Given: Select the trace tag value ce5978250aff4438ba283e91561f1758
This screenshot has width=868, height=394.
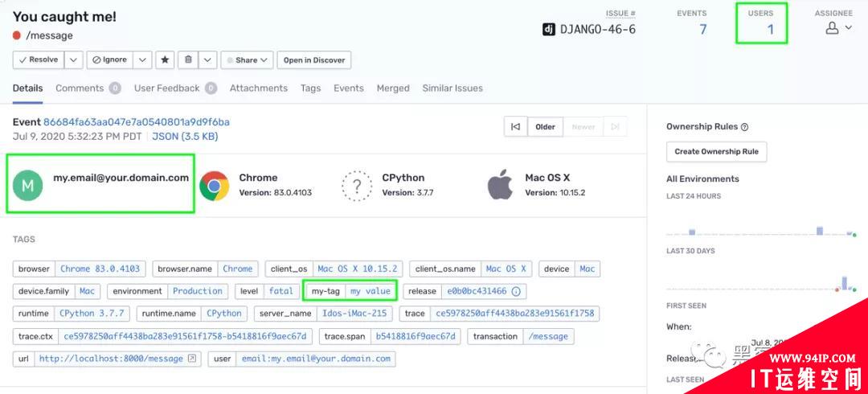Looking at the screenshot, I should (515, 313).
